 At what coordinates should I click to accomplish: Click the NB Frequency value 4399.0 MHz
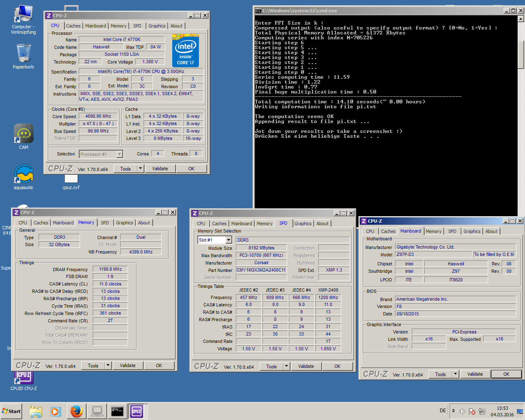tap(141, 252)
